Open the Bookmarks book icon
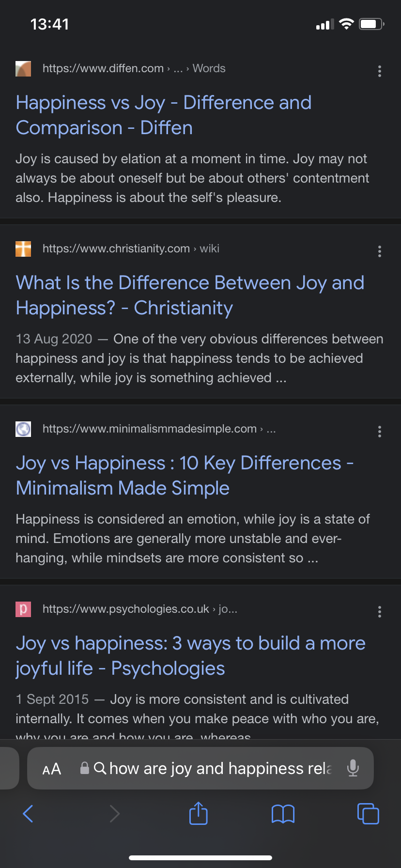Image resolution: width=401 pixels, height=868 pixels. pos(283,814)
